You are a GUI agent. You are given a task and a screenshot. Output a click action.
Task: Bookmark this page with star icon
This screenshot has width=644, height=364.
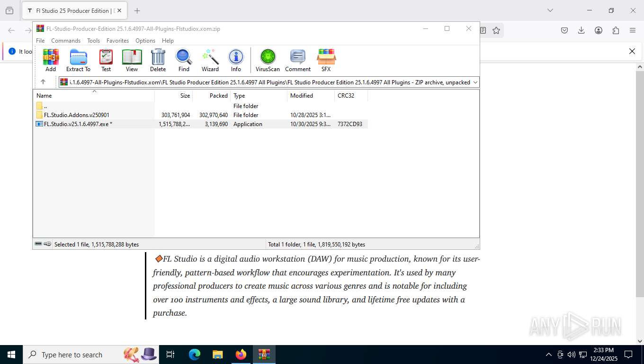[496, 30]
